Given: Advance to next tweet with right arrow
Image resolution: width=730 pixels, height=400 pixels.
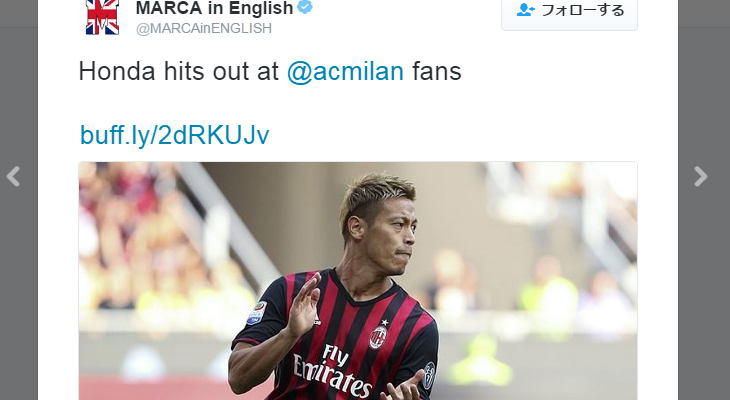Looking at the screenshot, I should pos(700,176).
